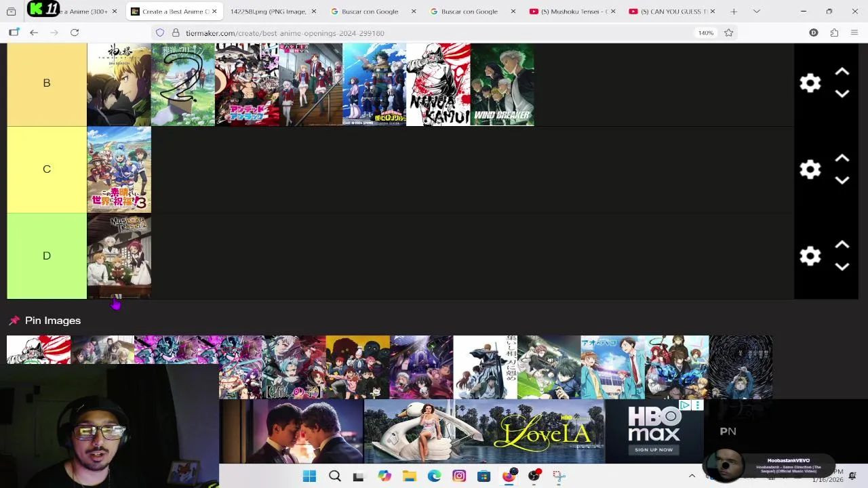Open File Explorer from taskbar
Image resolution: width=868 pixels, height=488 pixels.
[x=410, y=476]
